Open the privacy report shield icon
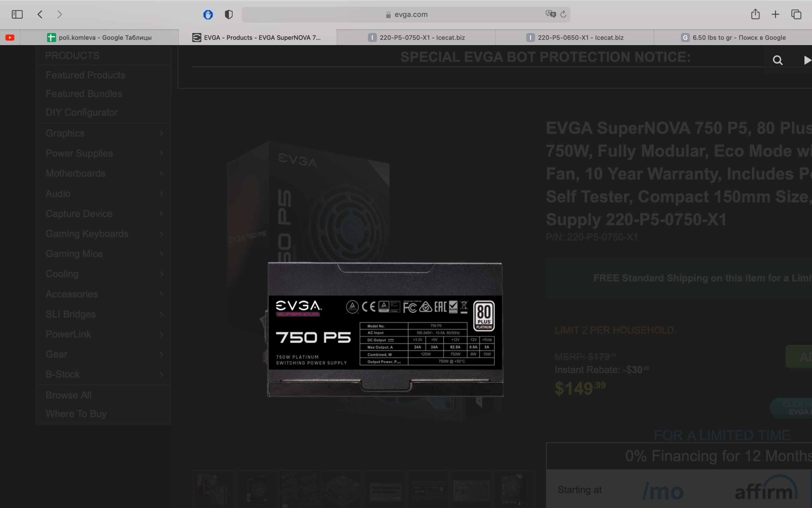 pos(229,15)
